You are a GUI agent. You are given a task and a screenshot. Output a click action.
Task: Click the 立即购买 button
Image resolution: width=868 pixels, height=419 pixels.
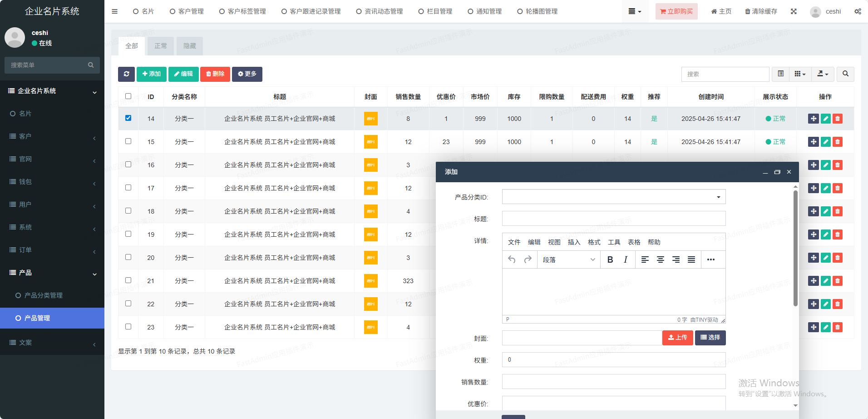pos(676,11)
